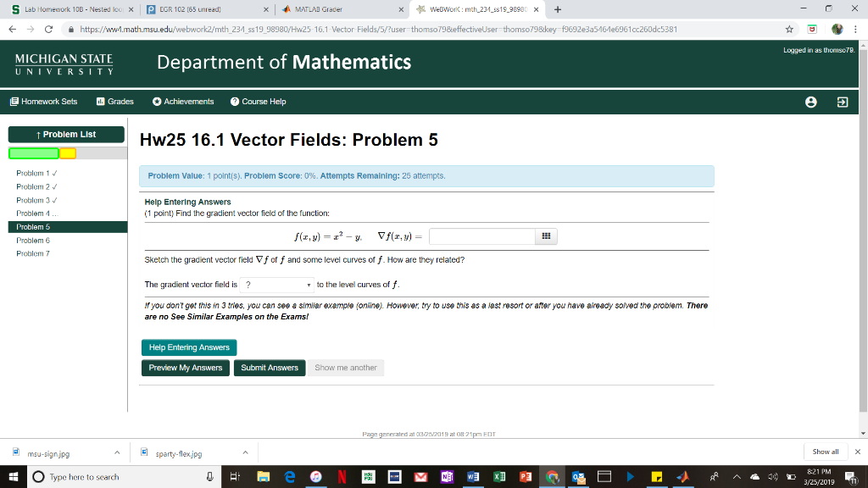This screenshot has width=868, height=488.
Task: Open Netflix from the taskbar
Action: click(x=342, y=476)
